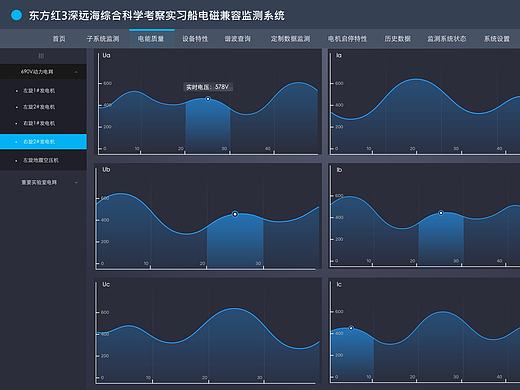520x390 pixels.
Task: Click the Ub chart title label
Action: pos(106,170)
